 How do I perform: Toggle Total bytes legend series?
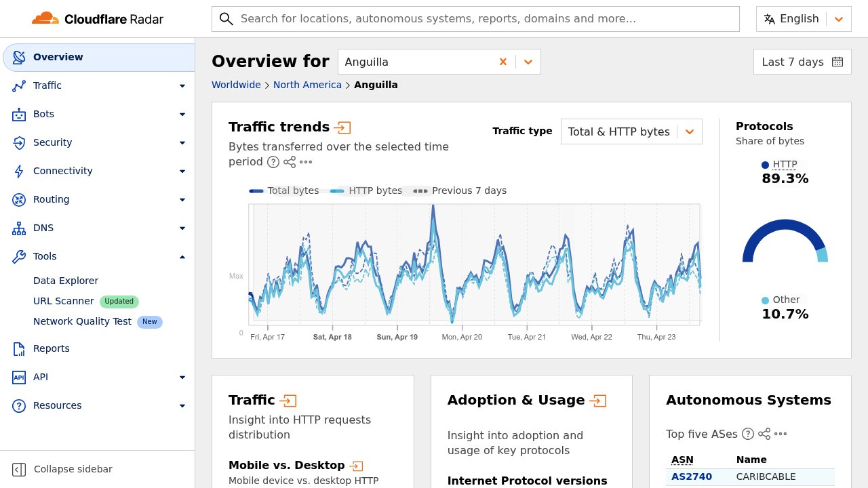pyautogui.click(x=284, y=190)
